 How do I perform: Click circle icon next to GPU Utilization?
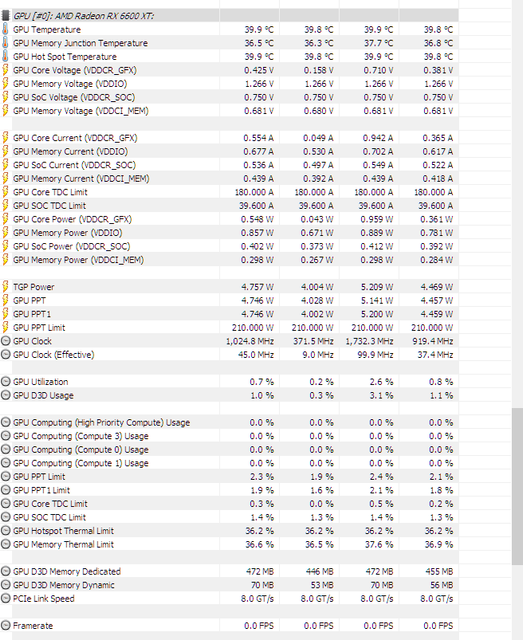pos(6,382)
